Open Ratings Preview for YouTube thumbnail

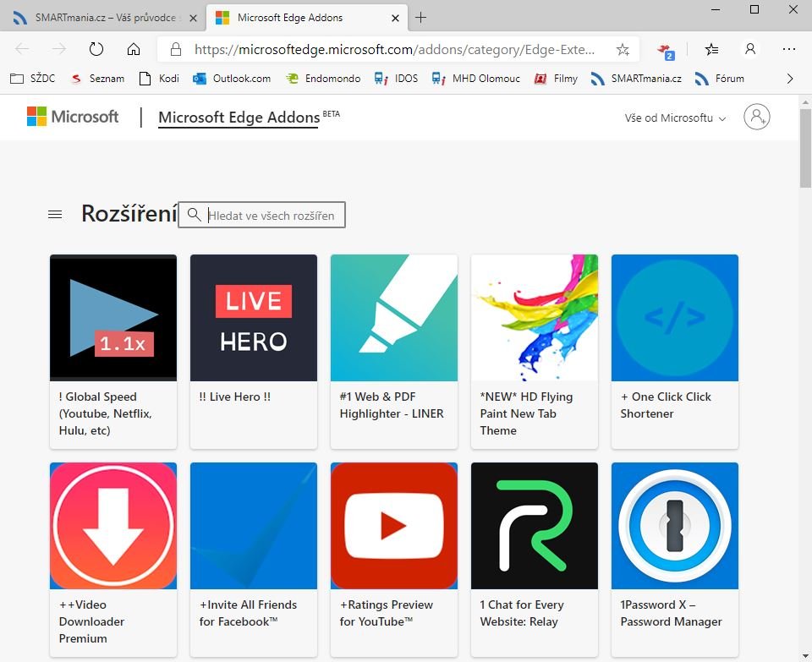coord(394,526)
